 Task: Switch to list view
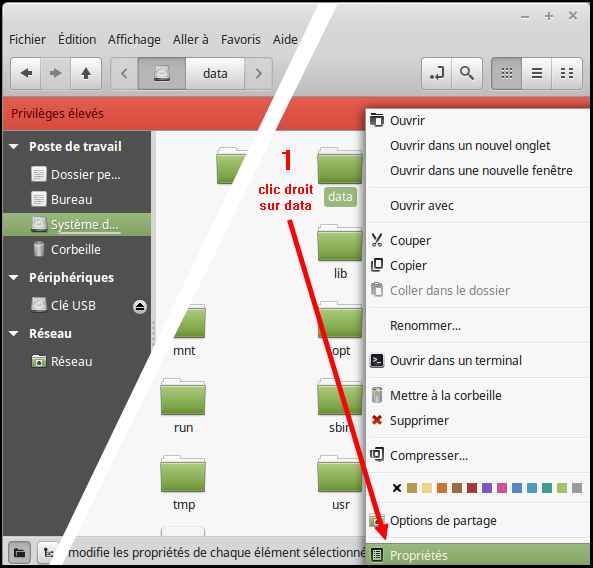[537, 73]
